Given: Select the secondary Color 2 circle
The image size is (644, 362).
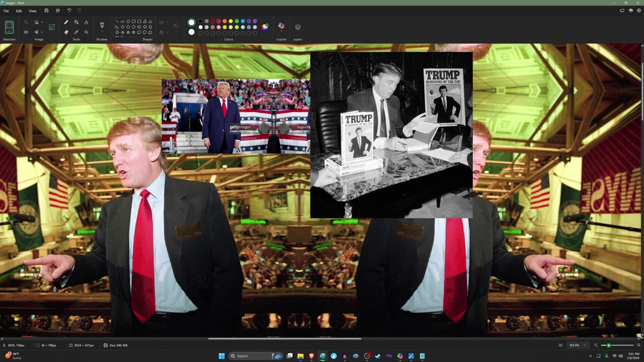Looking at the screenshot, I should [x=191, y=32].
